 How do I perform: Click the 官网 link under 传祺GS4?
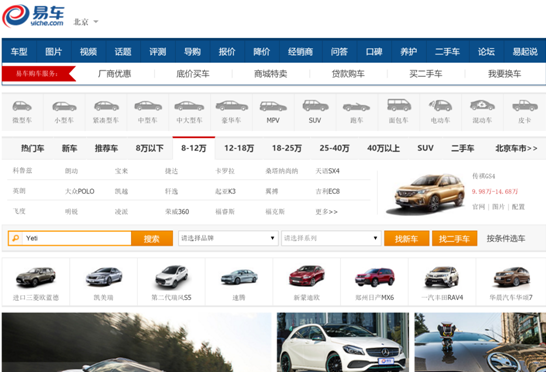[x=478, y=207]
